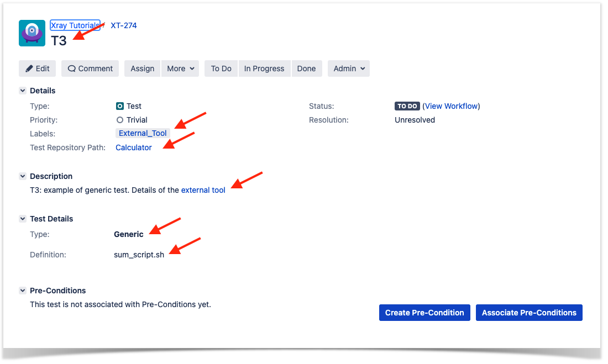The image size is (608, 364).
Task: Open issue key XT-274 link
Action: click(x=124, y=25)
